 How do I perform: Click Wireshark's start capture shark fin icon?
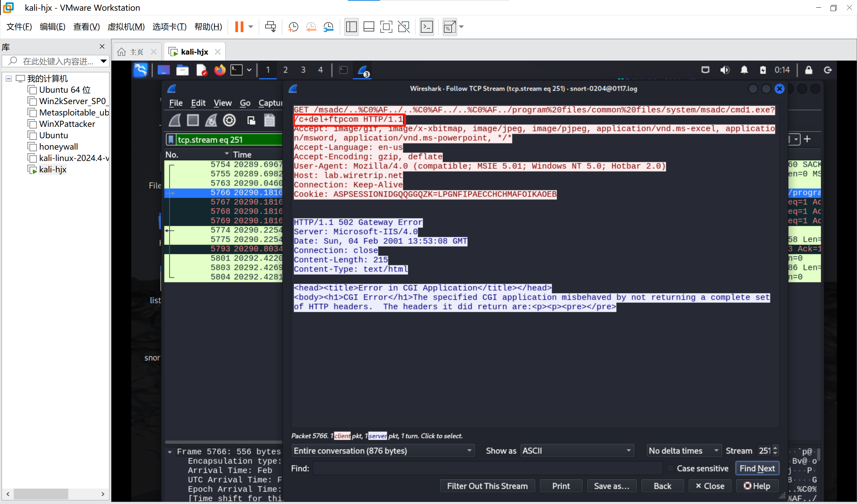pos(175,120)
